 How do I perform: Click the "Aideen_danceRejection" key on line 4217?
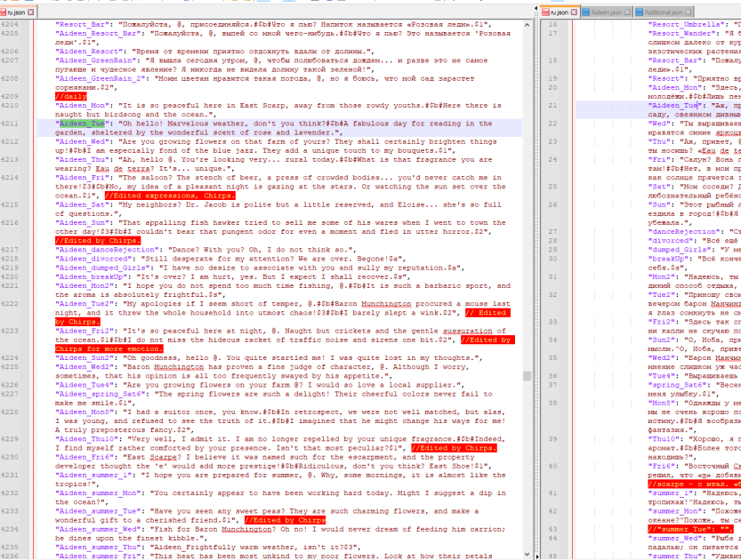coord(108,250)
